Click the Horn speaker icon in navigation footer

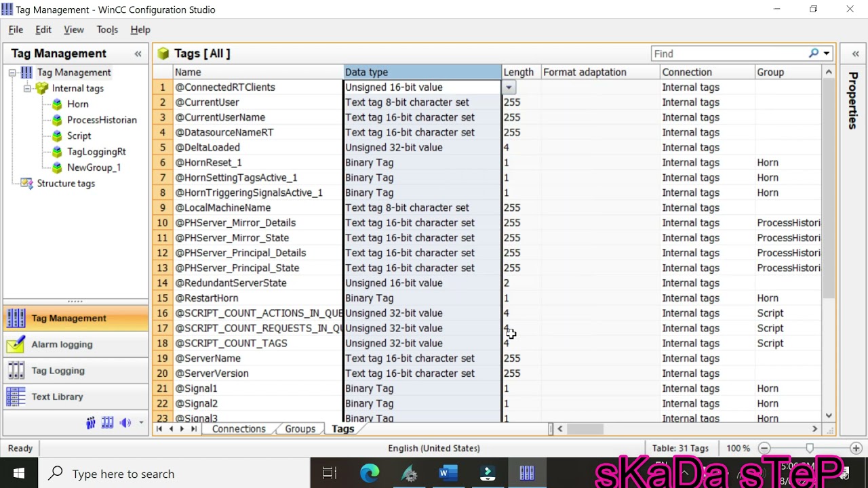point(125,423)
